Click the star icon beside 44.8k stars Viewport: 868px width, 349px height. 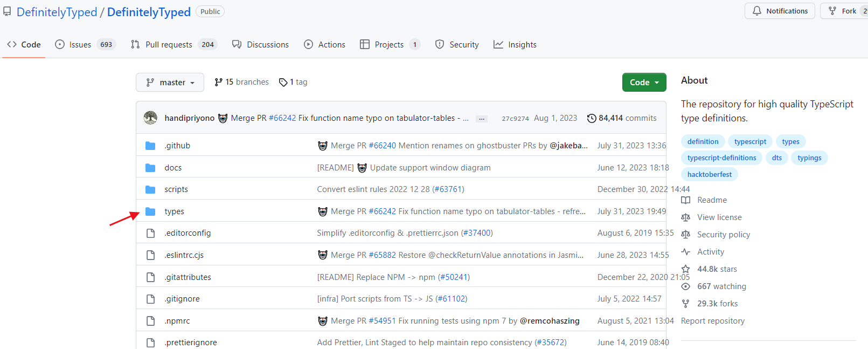pyautogui.click(x=685, y=269)
